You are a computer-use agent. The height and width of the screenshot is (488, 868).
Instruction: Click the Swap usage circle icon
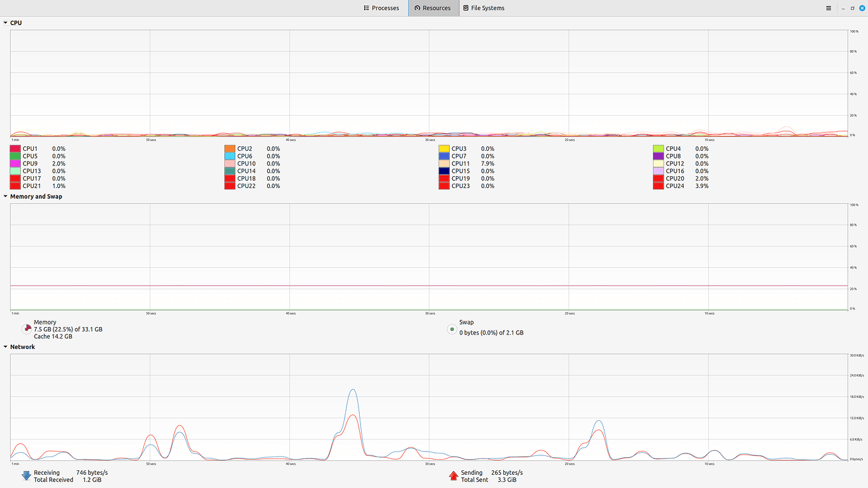pyautogui.click(x=452, y=328)
